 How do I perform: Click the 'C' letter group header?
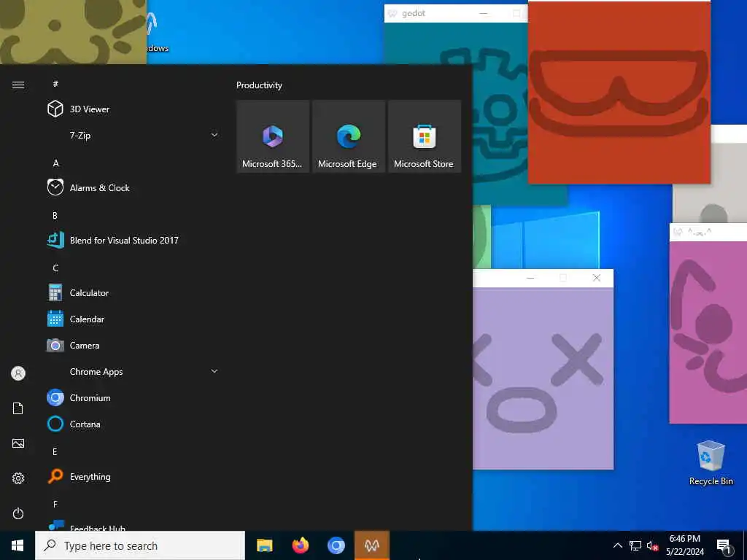(55, 268)
